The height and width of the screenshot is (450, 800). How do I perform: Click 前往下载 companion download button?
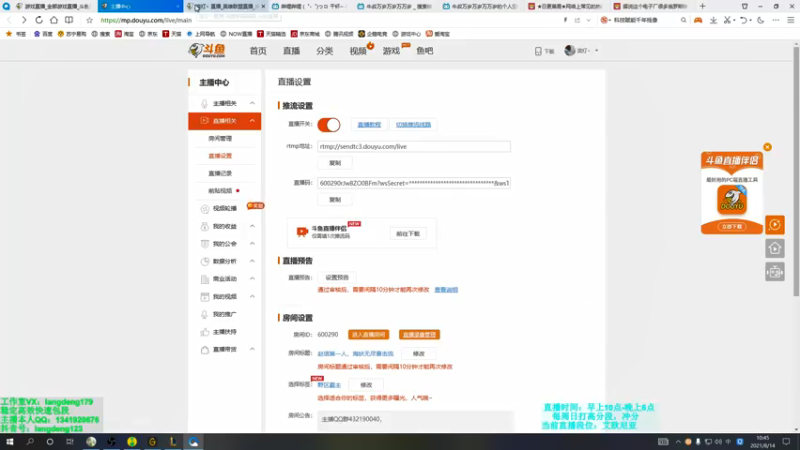click(x=408, y=234)
